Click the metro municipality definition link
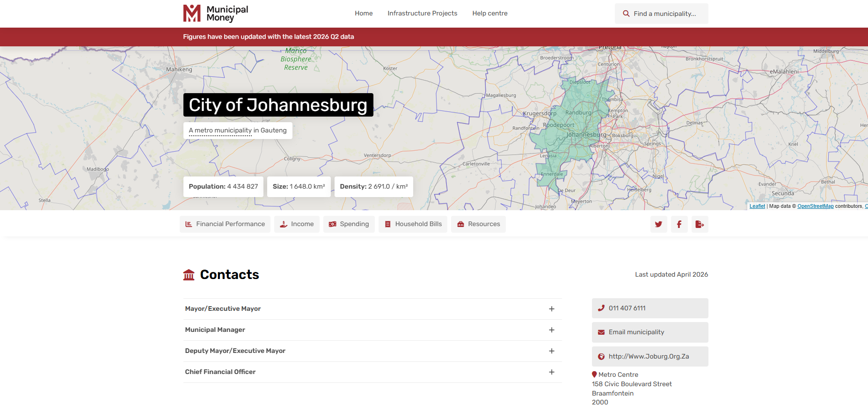Image resolution: width=868 pixels, height=411 pixels. 220,131
